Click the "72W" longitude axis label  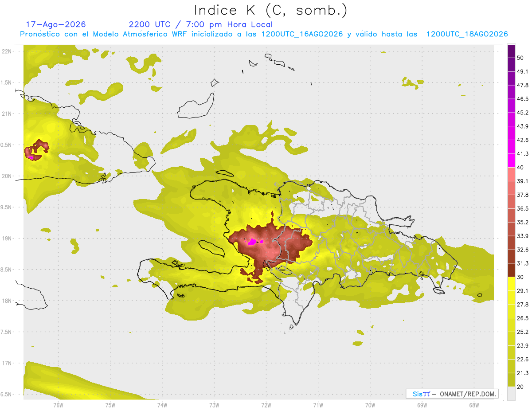coord(266,405)
